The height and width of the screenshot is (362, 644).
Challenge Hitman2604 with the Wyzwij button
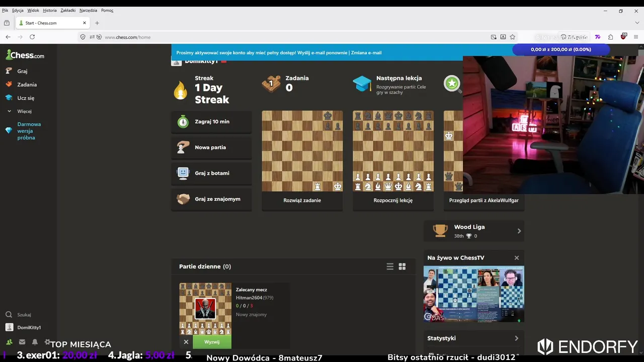point(212,342)
